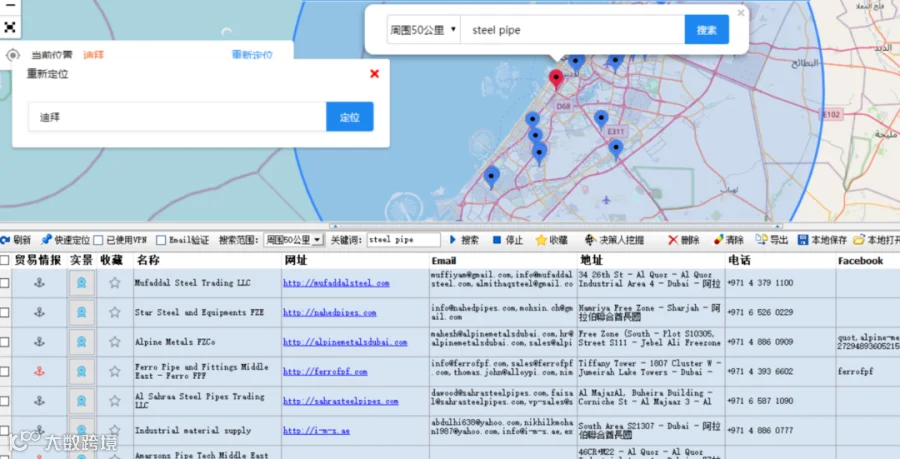Open street view icon for Mufaddal Steel
Screen dimensions: 900x459
pyautogui.click(x=82, y=282)
